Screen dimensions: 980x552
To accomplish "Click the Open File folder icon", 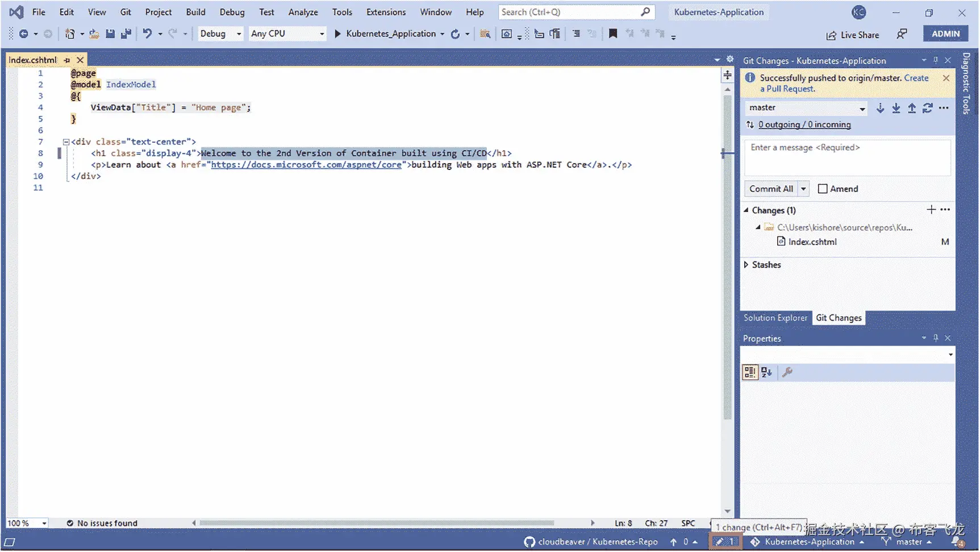I will point(94,34).
